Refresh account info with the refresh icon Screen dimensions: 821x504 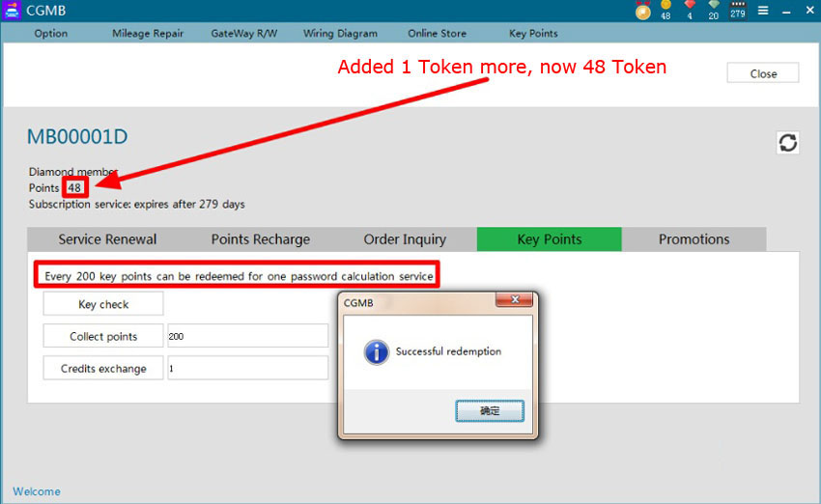coord(787,142)
